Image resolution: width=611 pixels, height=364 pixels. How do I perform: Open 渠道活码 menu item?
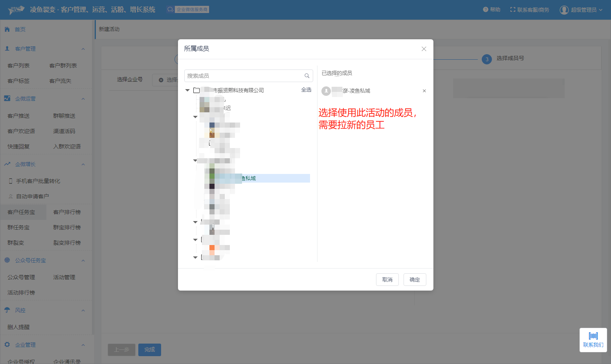64,131
